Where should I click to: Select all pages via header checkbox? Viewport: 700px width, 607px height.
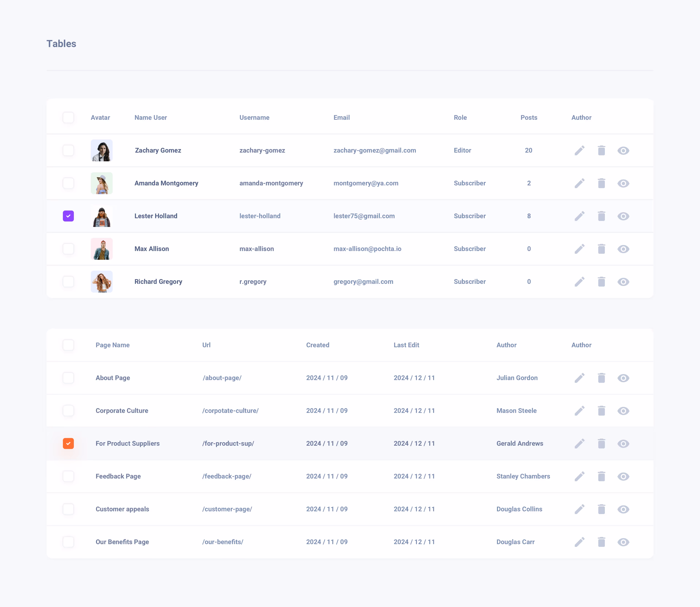coord(68,345)
